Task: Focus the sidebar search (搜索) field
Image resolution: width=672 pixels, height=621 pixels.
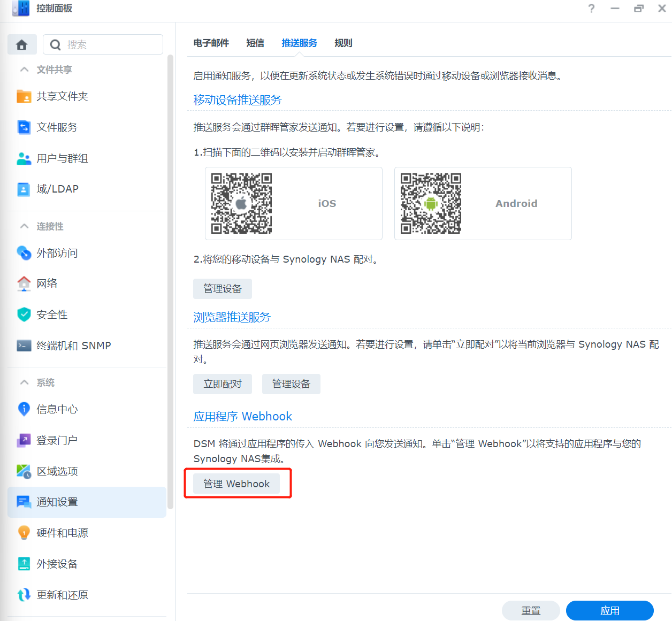Action: point(103,44)
